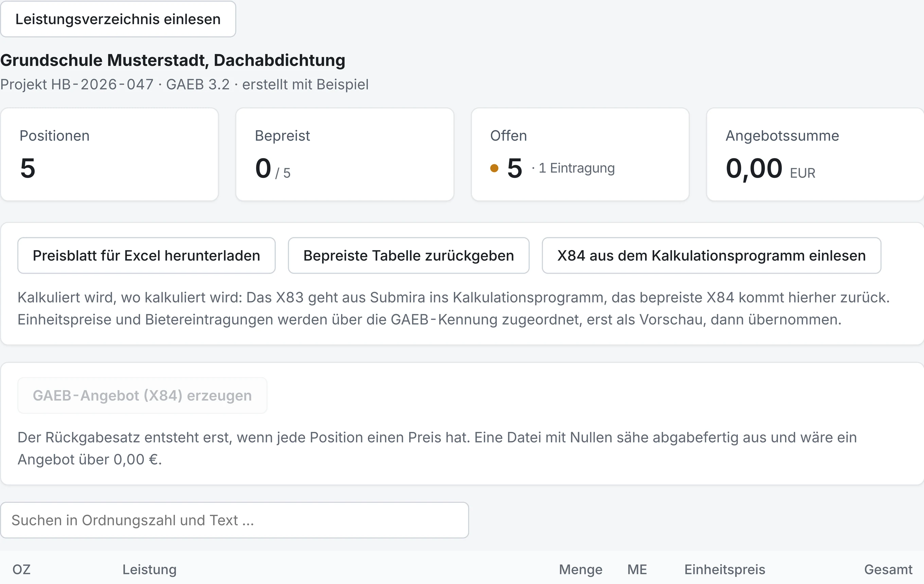Click Bepreiste Tabelle zurückgeben

coord(409,255)
